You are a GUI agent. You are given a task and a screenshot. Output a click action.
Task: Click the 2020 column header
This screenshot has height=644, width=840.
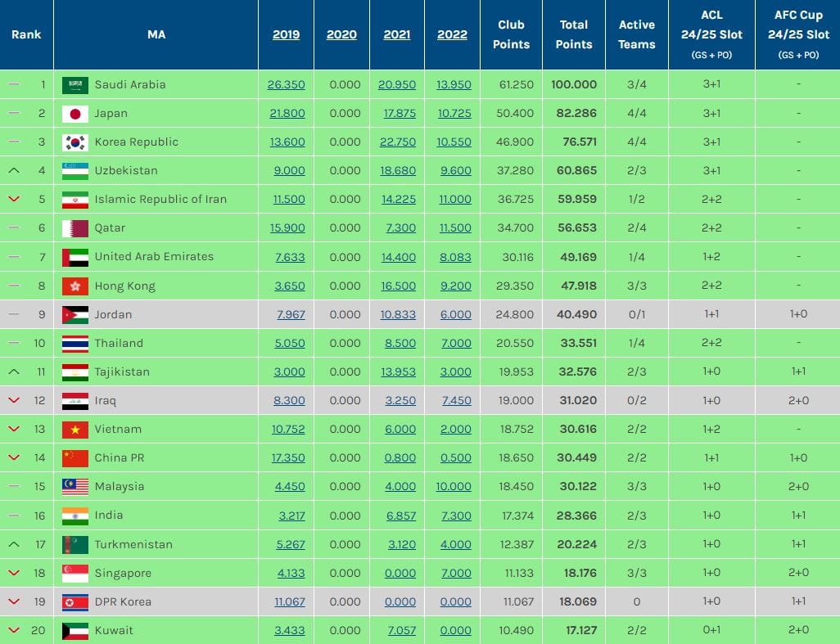tap(341, 34)
